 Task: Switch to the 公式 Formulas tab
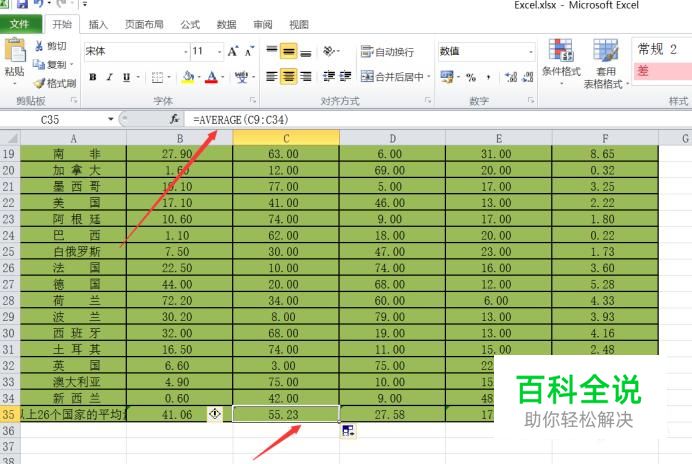point(190,24)
